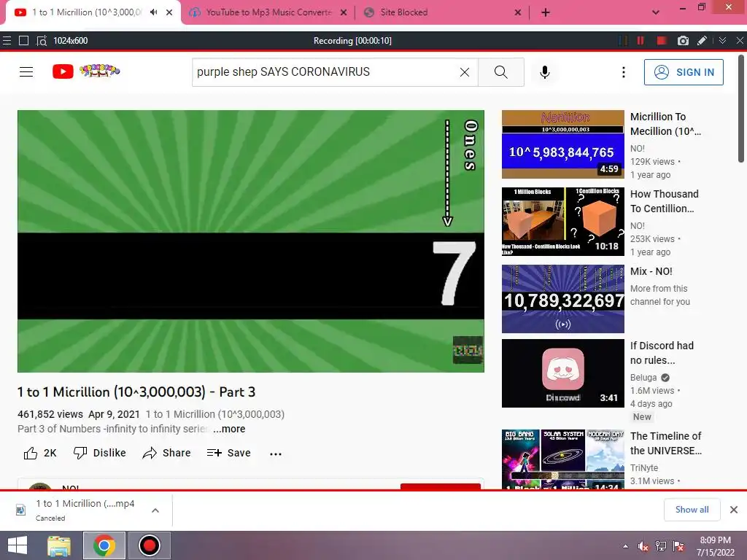The image size is (747, 560).
Task: Click the muted volume tray icon
Action: pos(643,546)
